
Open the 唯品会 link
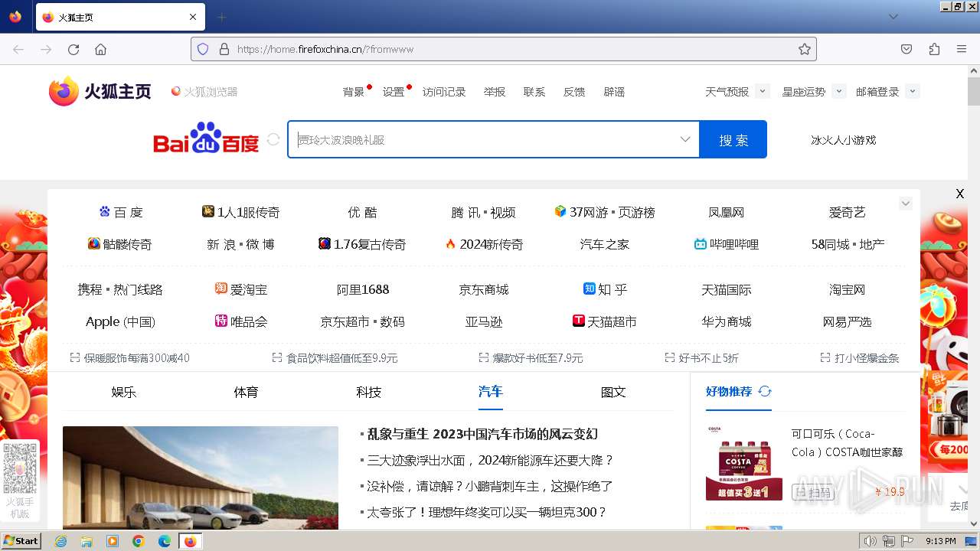point(241,321)
